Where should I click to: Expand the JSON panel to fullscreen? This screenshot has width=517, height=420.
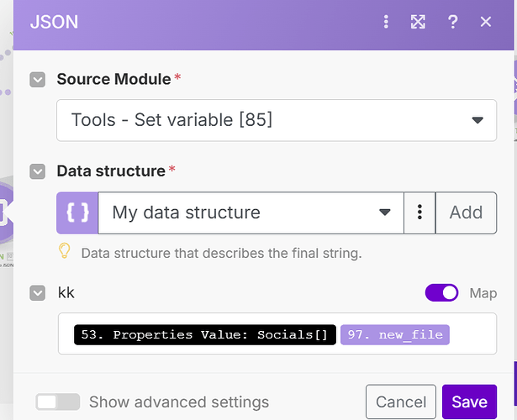[x=418, y=22]
